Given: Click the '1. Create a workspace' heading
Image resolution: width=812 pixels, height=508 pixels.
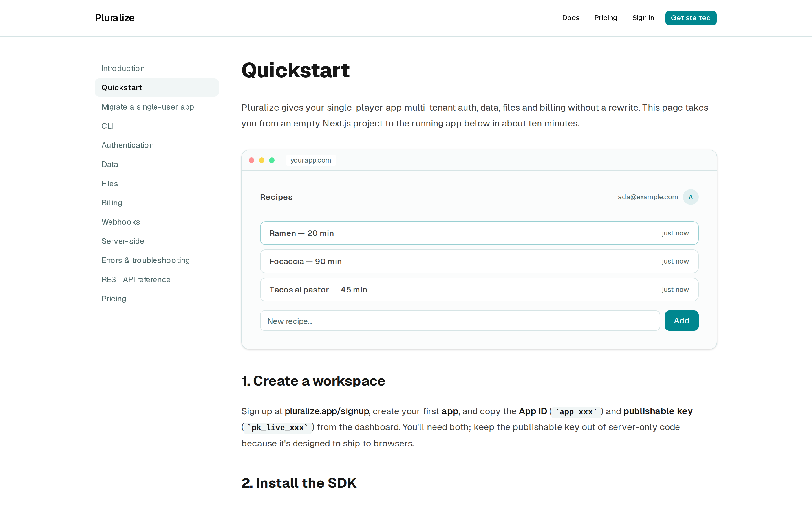Looking at the screenshot, I should tap(314, 381).
